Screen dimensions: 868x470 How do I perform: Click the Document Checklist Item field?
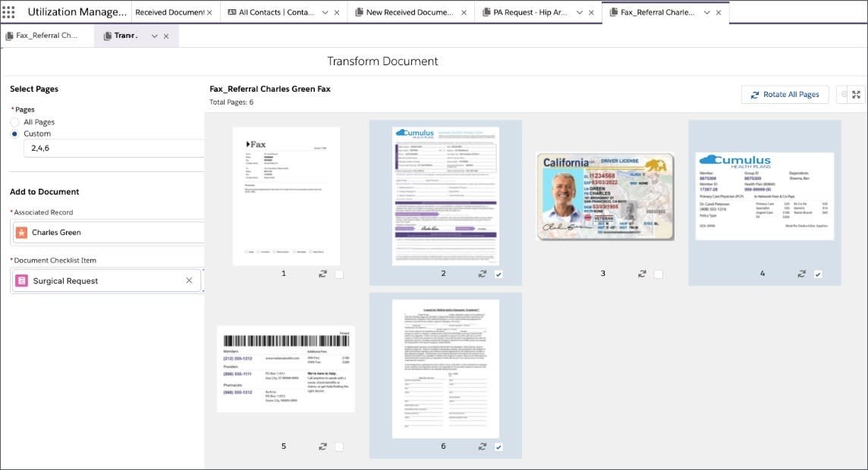(x=106, y=281)
